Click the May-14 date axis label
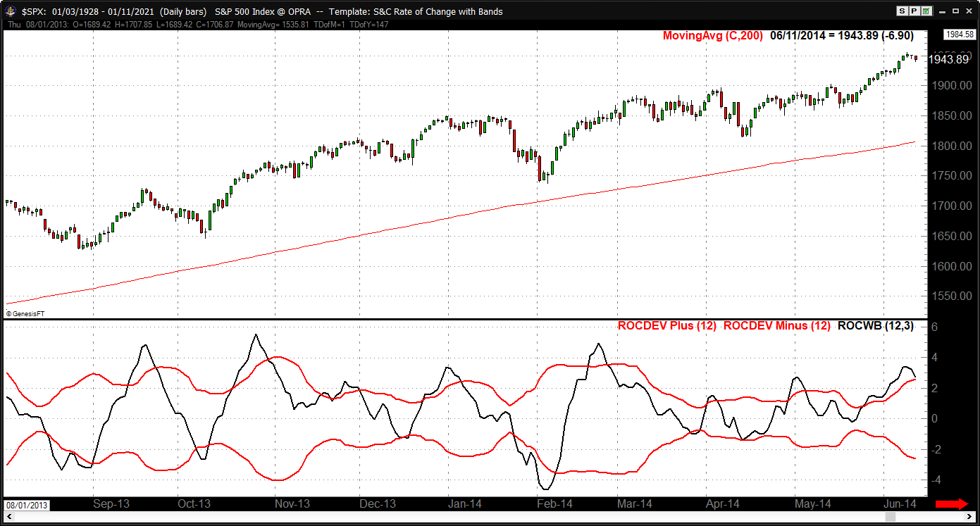Image resolution: width=980 pixels, height=526 pixels. (812, 504)
